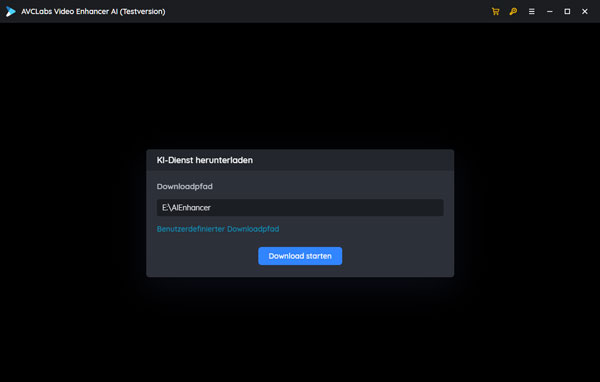The height and width of the screenshot is (382, 600).
Task: Maximize the AVCLabs window
Action: (x=567, y=11)
